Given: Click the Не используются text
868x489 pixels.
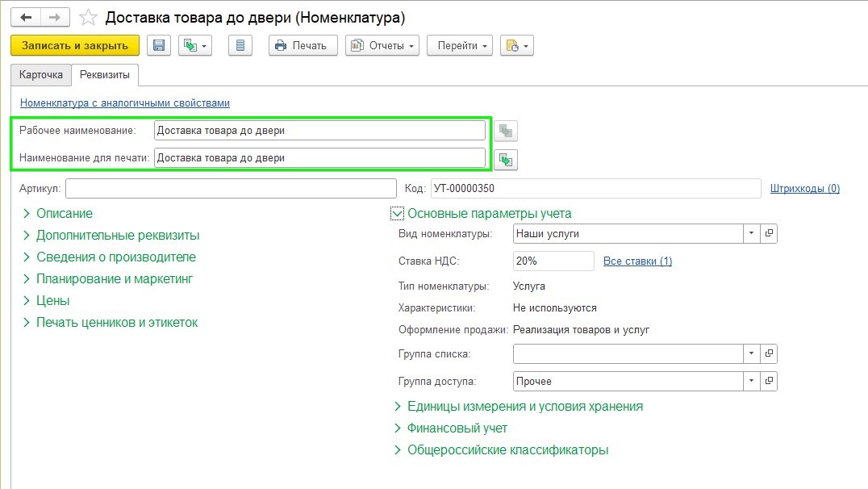Looking at the screenshot, I should click(x=555, y=308).
